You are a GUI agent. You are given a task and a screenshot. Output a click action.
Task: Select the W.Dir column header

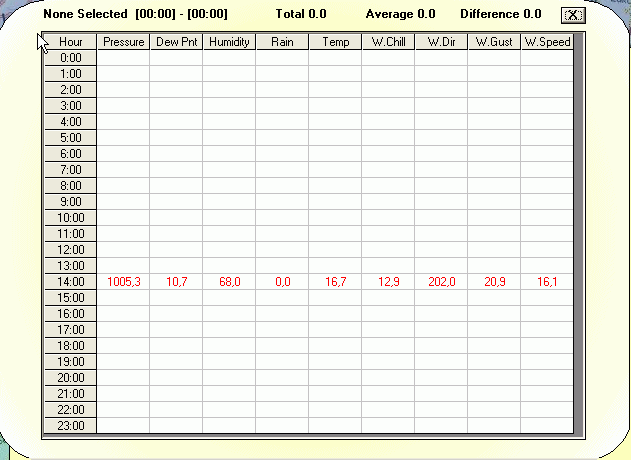pyautogui.click(x=441, y=42)
